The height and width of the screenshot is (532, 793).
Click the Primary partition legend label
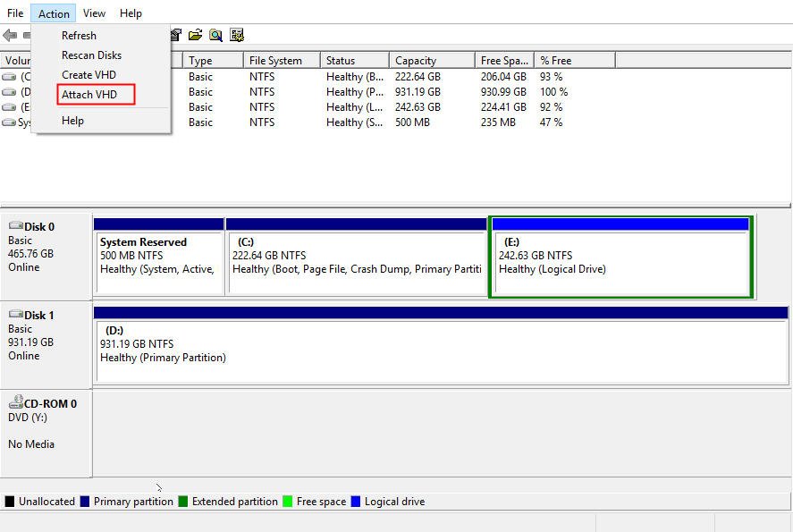[x=133, y=501]
